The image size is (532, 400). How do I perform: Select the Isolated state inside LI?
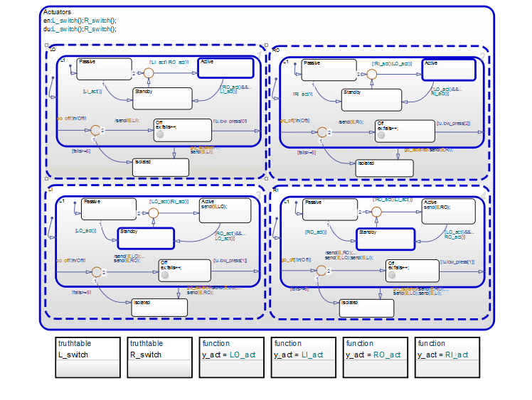click(159, 308)
